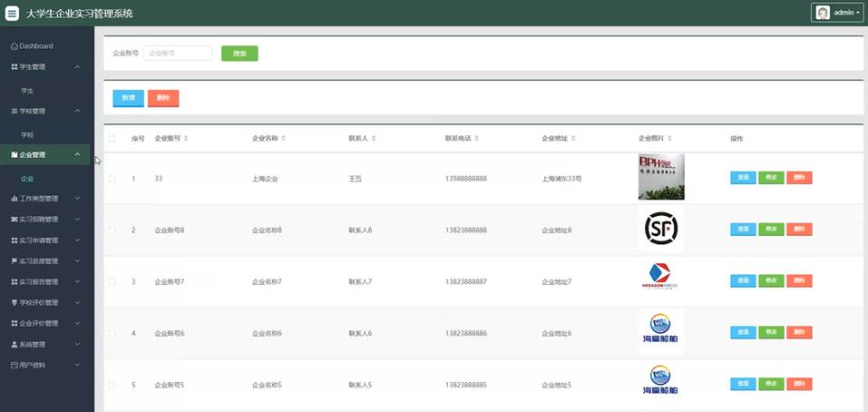
Task: Click the 用户资料 card icon
Action: pos(15,366)
